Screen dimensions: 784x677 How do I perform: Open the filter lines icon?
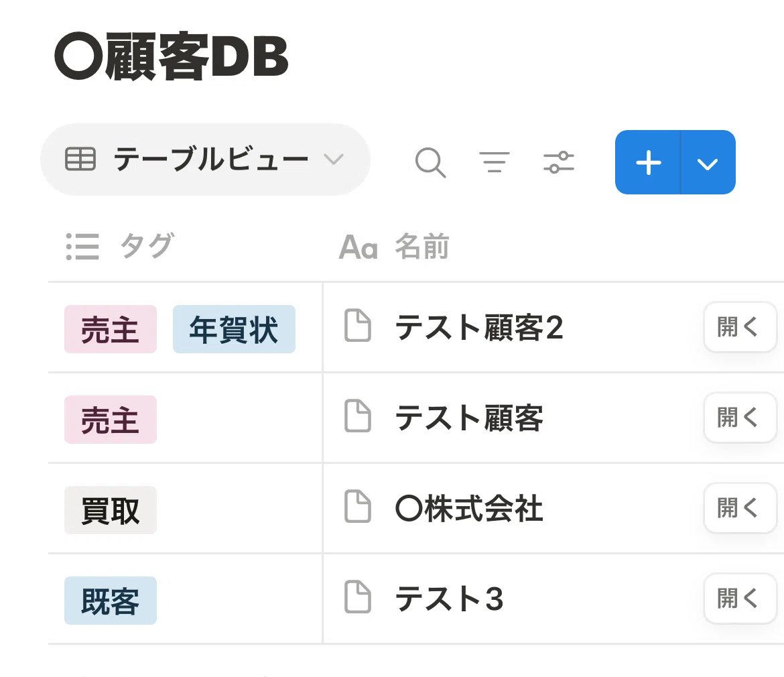494,162
